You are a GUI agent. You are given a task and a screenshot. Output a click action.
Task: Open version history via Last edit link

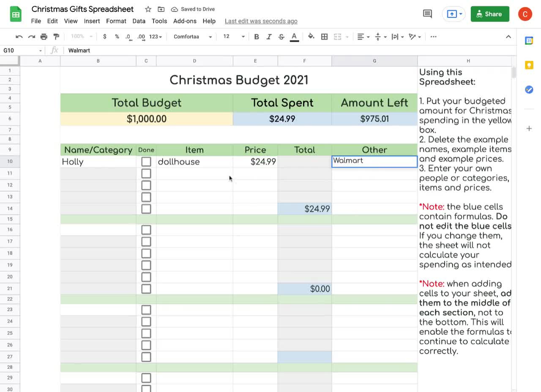[x=261, y=21]
